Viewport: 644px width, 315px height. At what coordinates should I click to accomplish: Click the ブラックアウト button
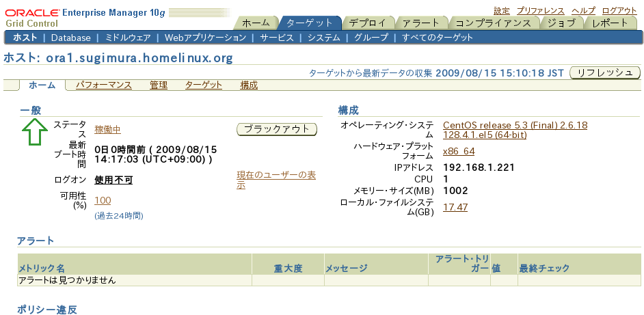(277, 129)
